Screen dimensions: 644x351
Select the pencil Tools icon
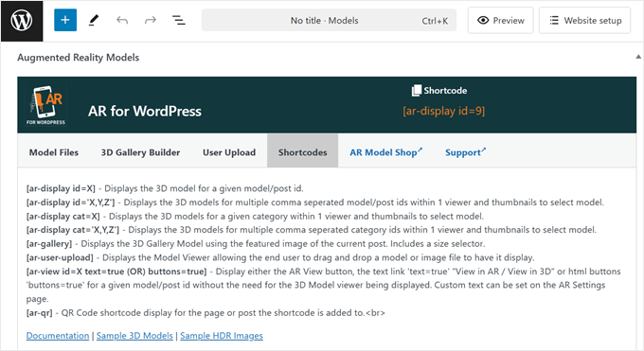[94, 20]
